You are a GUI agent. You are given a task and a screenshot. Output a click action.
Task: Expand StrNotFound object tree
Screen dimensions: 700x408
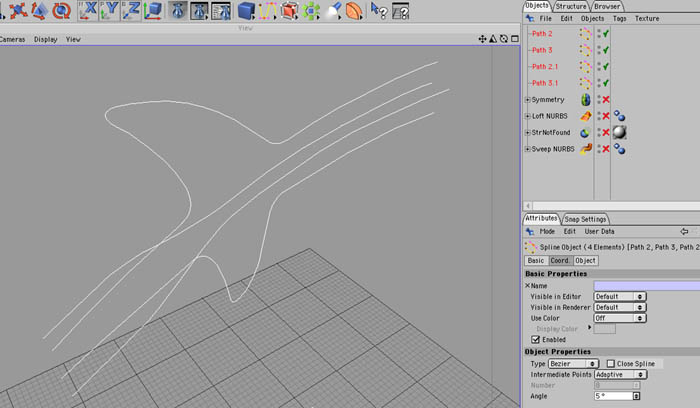click(527, 133)
